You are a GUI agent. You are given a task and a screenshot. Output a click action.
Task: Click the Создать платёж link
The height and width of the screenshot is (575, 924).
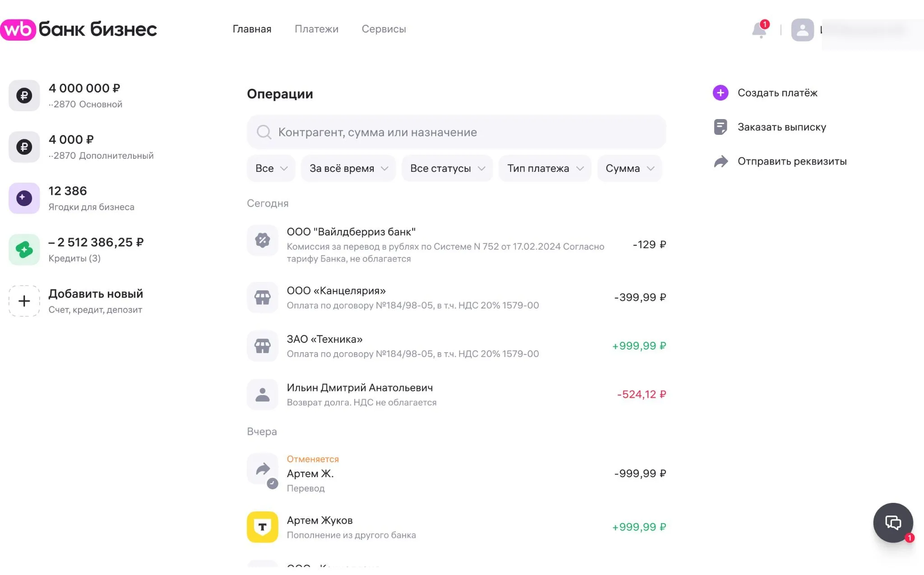(x=777, y=93)
